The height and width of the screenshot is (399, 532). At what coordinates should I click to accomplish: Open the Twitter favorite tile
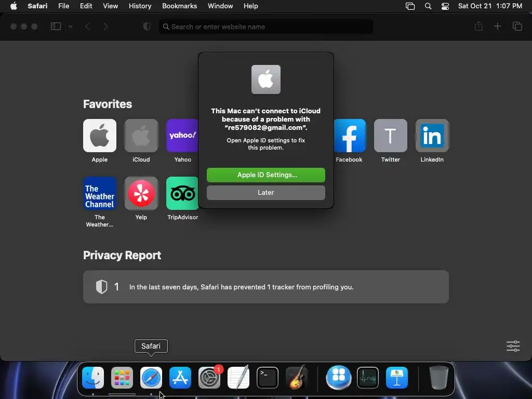point(391,136)
